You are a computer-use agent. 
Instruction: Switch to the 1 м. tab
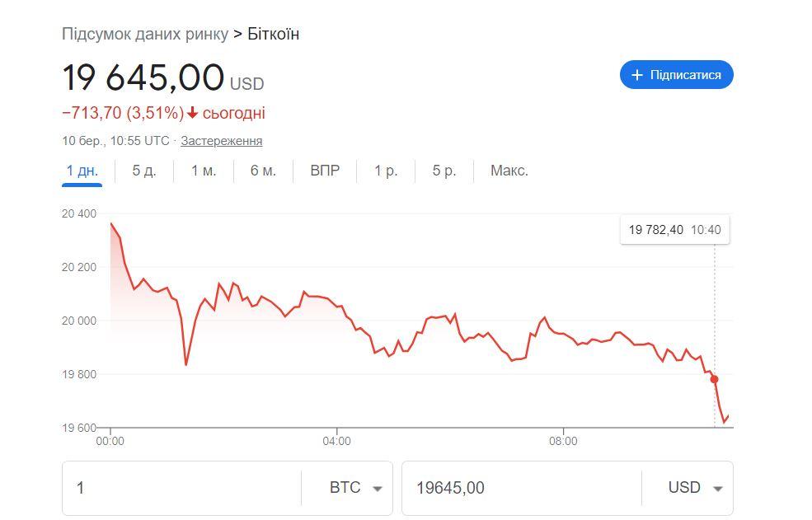204,171
